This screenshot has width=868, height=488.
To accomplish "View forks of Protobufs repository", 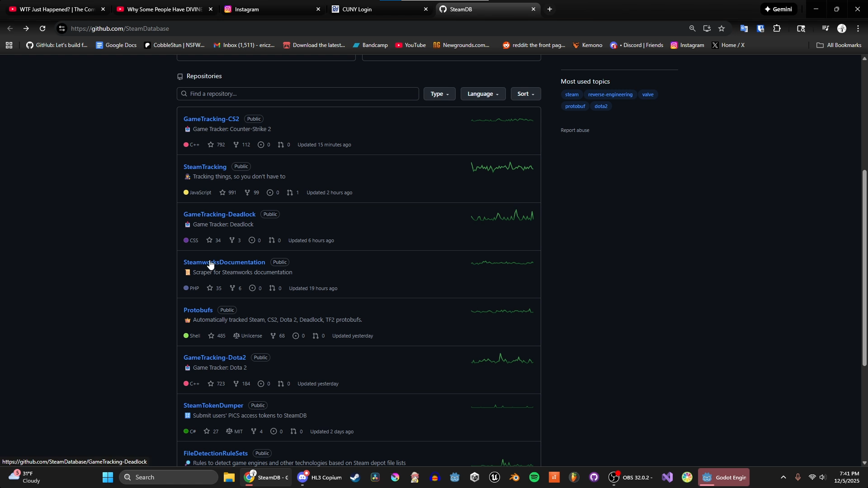I will [x=277, y=336].
